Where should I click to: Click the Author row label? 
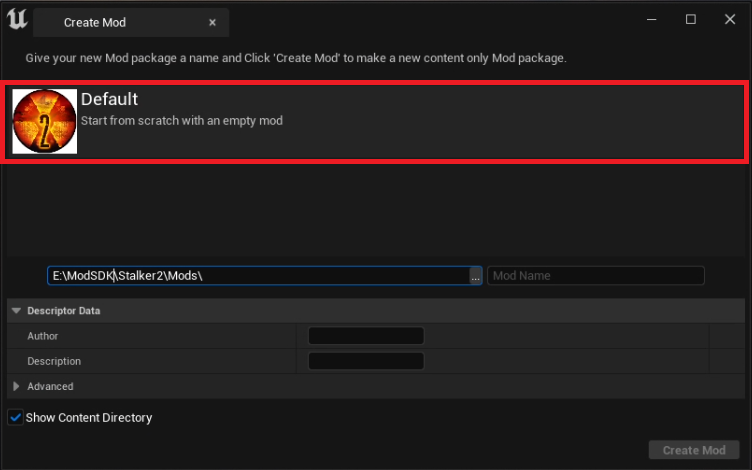[x=43, y=336]
